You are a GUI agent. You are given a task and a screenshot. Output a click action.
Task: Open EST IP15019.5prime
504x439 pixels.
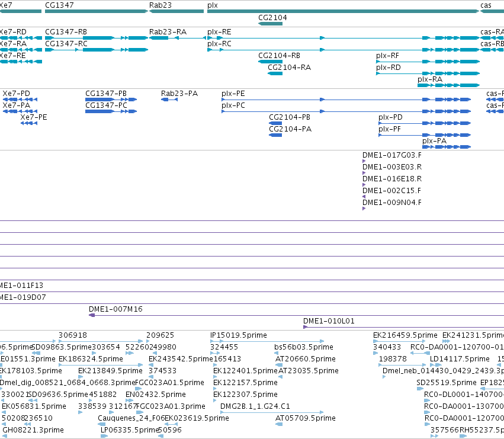click(x=239, y=335)
